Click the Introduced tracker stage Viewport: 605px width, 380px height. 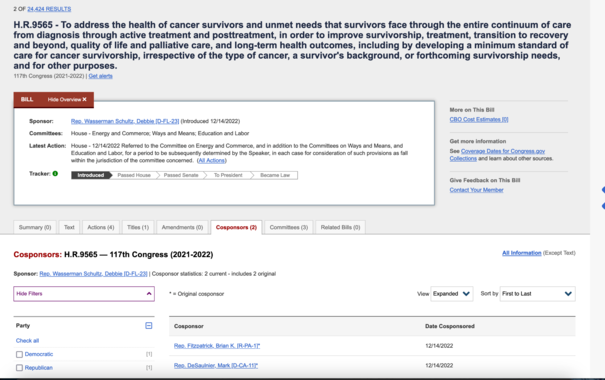tap(91, 175)
